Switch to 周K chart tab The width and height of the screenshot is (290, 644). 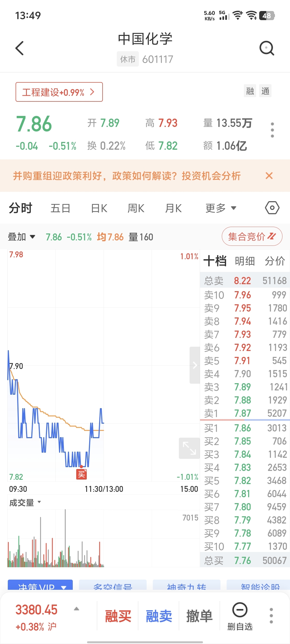click(x=136, y=208)
